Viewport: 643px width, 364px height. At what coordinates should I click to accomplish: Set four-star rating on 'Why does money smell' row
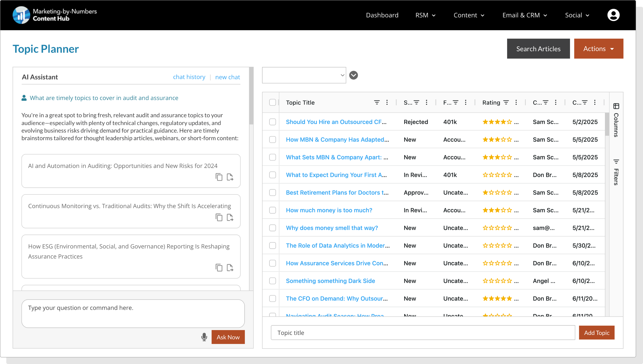(503, 228)
